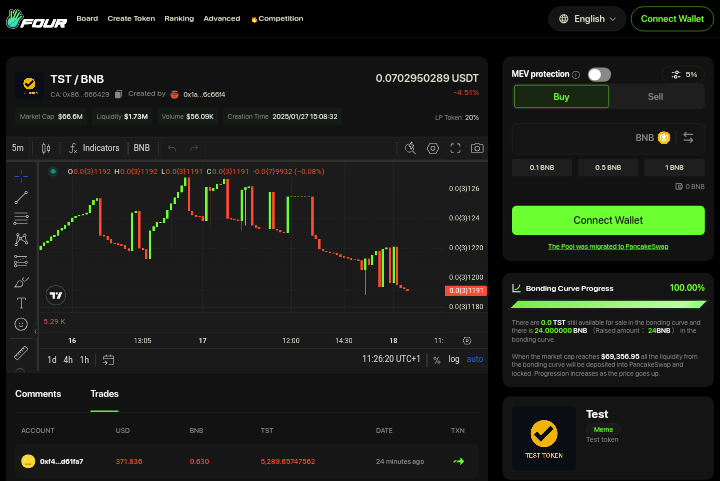
Task: Copy the contract address
Action: click(118, 94)
